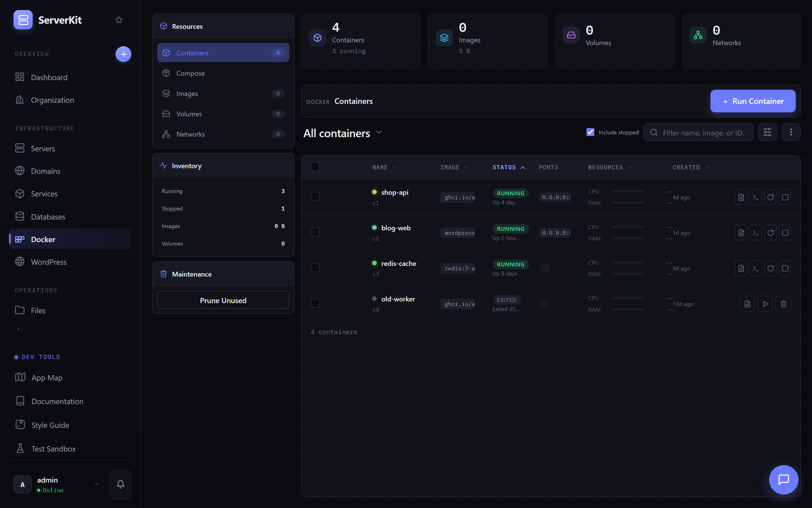Expand the All containers dropdown

click(x=379, y=132)
